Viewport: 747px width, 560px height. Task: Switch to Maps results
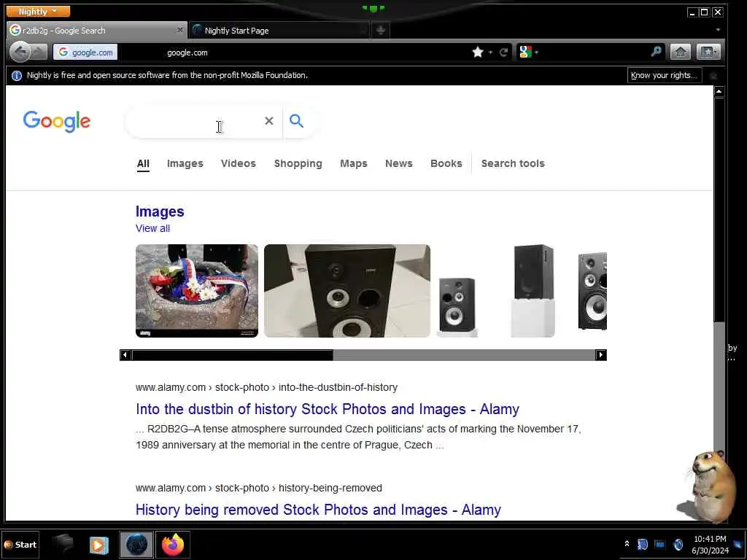(x=354, y=164)
